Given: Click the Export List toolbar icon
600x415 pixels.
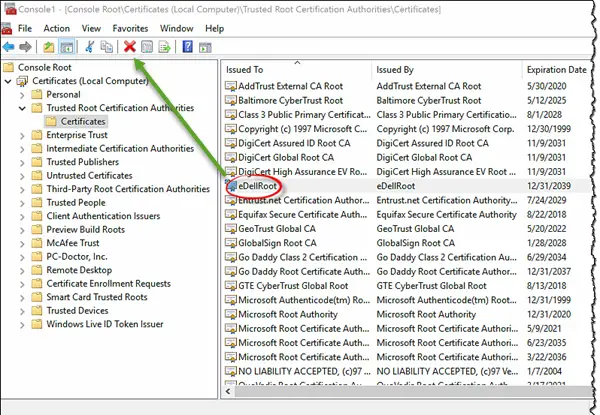Looking at the screenshot, I should pos(165,47).
